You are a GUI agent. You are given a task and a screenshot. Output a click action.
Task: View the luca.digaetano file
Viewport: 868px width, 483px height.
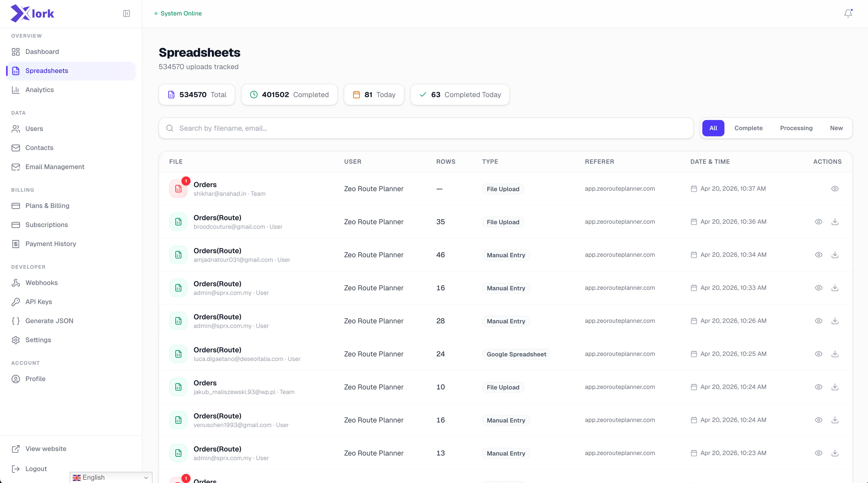click(818, 354)
